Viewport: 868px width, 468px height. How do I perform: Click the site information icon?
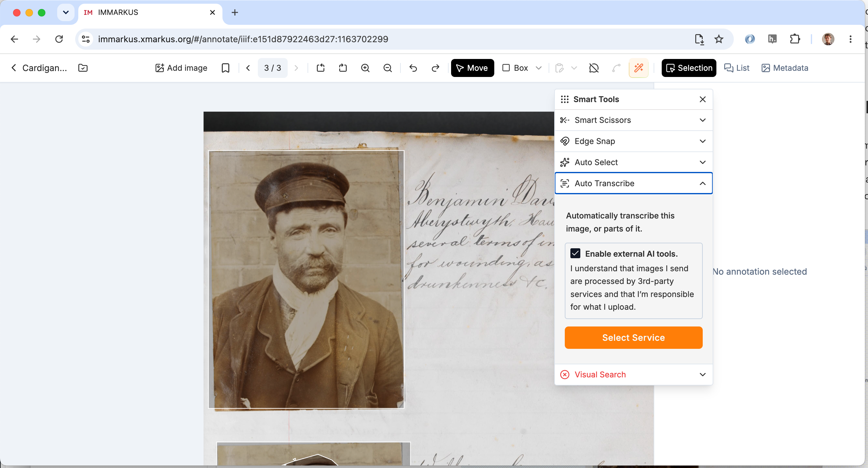pos(85,39)
